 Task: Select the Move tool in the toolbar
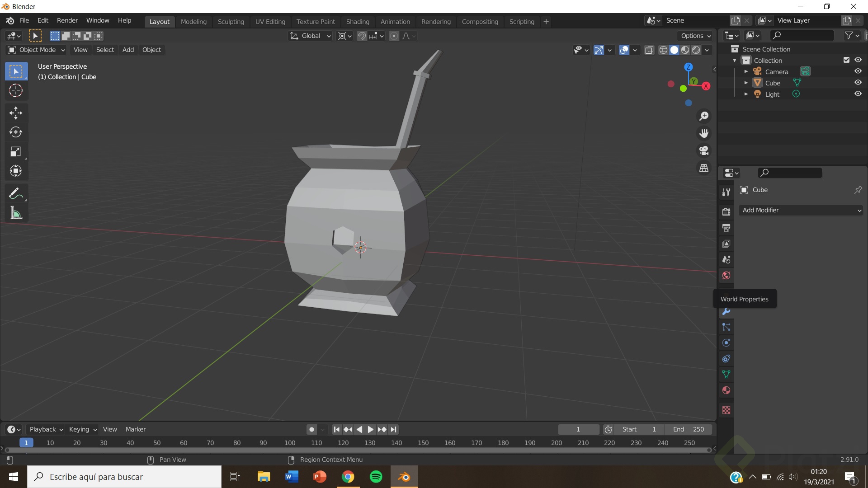click(x=16, y=113)
